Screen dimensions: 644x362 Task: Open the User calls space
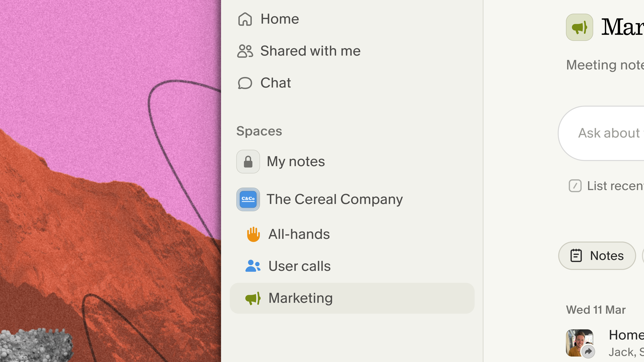[299, 266]
